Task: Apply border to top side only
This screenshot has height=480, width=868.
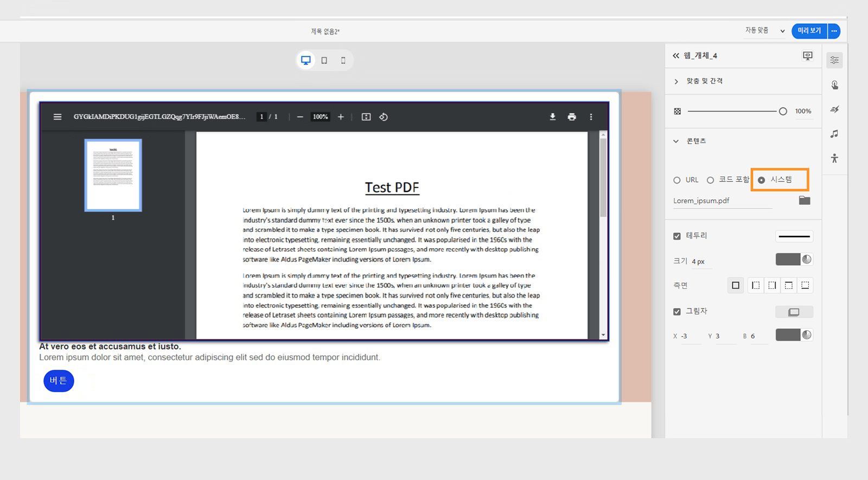Action: click(789, 285)
